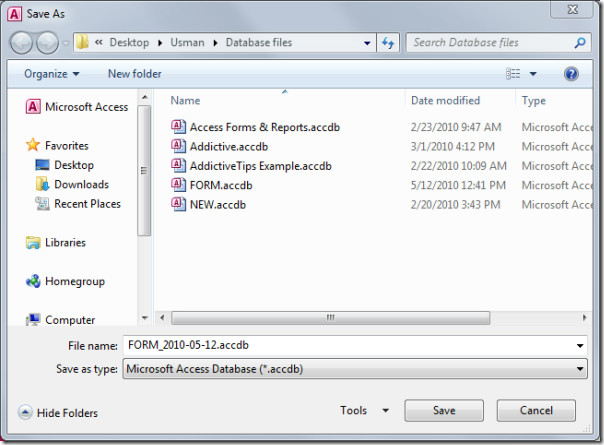The image size is (604, 445).
Task: Open the recent locations arrow beside Forward
Action: pyautogui.click(x=66, y=43)
